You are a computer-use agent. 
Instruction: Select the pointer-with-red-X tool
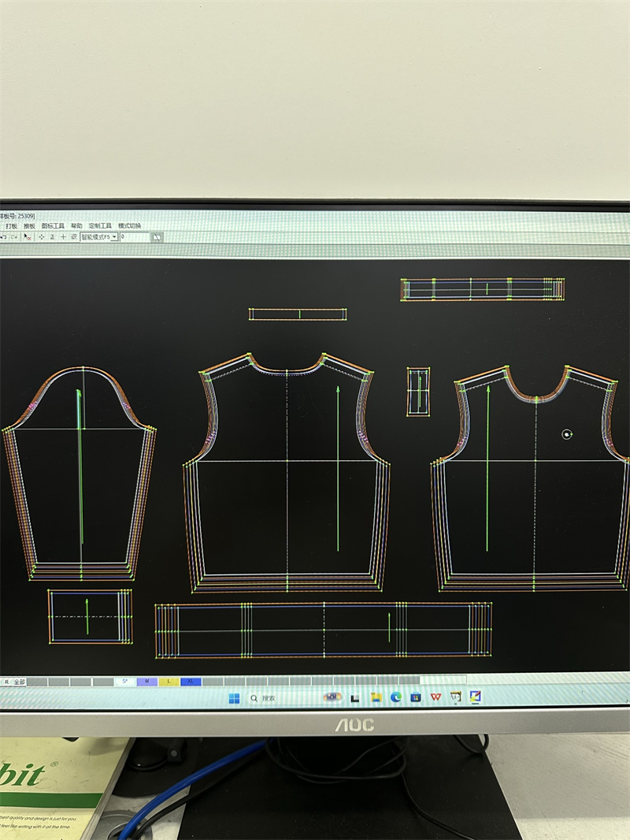point(28,236)
